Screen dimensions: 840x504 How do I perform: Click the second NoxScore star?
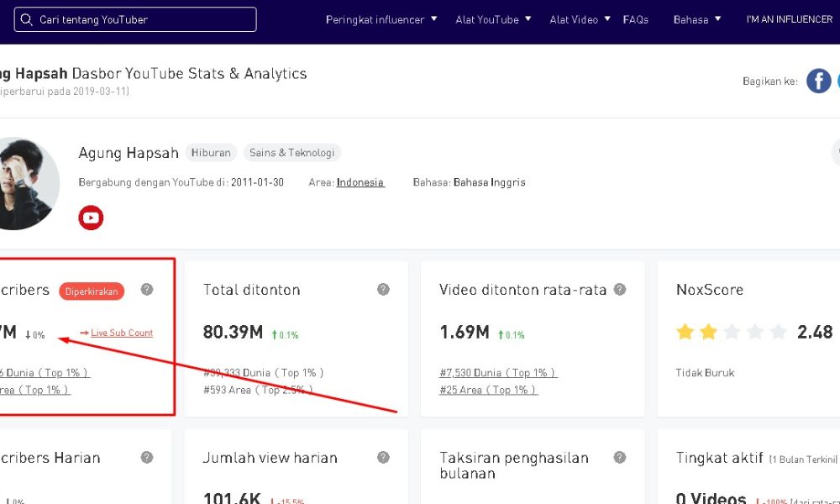708,332
